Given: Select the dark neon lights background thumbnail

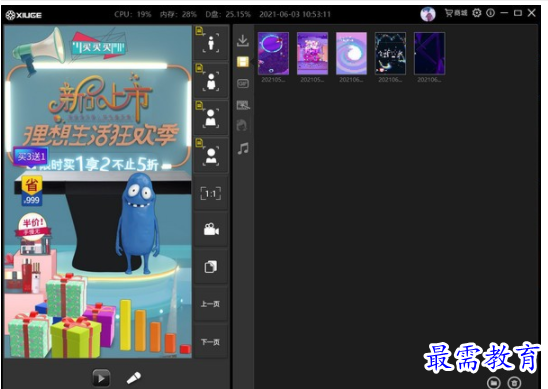Looking at the screenshot, I should coord(390,53).
